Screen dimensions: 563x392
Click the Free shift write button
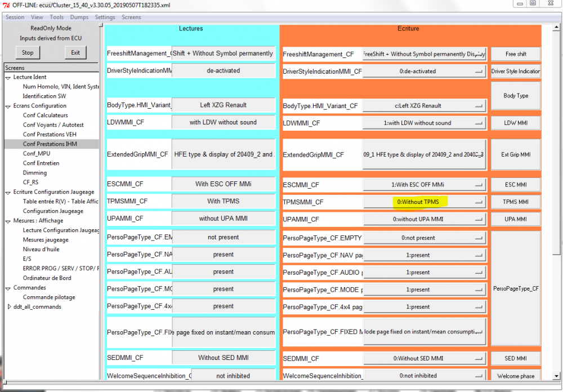click(516, 54)
